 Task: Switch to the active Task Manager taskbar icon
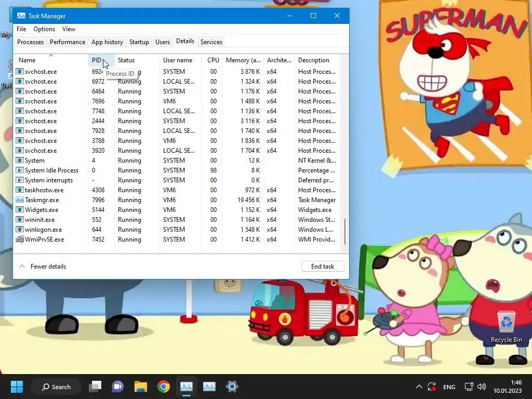pos(187,387)
